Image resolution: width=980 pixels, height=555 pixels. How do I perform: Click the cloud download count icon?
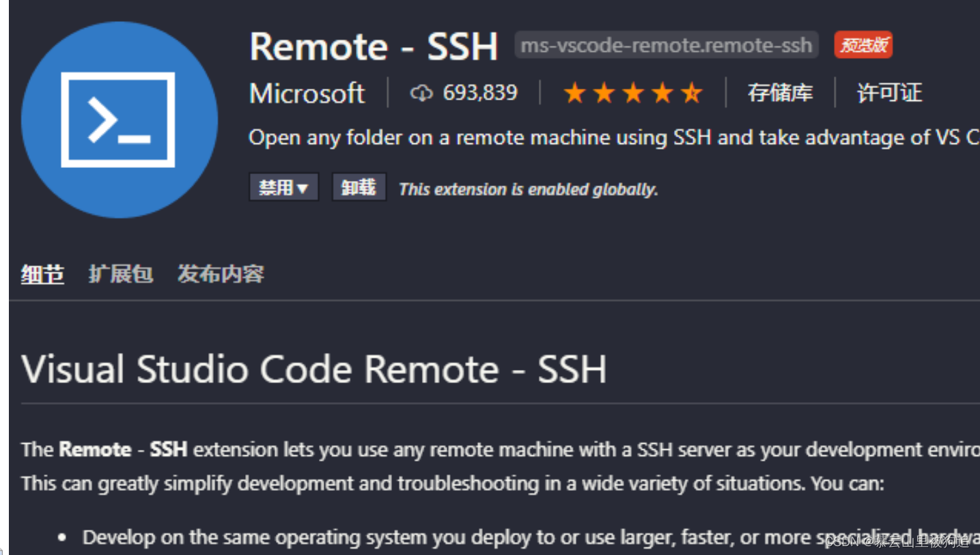[421, 93]
